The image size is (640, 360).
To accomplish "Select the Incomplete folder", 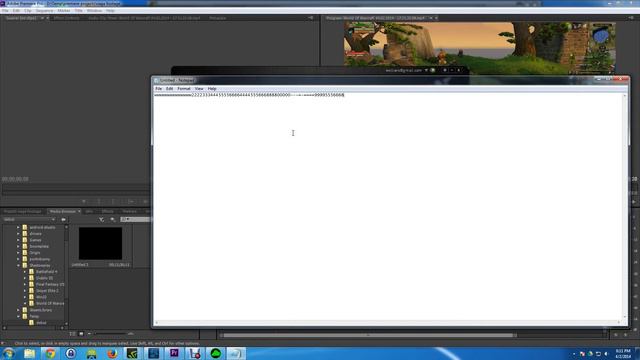I will tap(39, 247).
